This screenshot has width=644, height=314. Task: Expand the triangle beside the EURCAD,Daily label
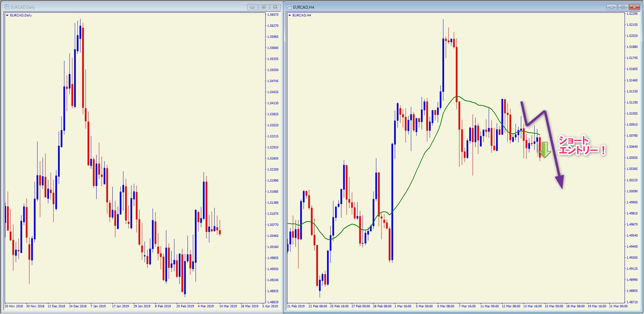point(7,15)
